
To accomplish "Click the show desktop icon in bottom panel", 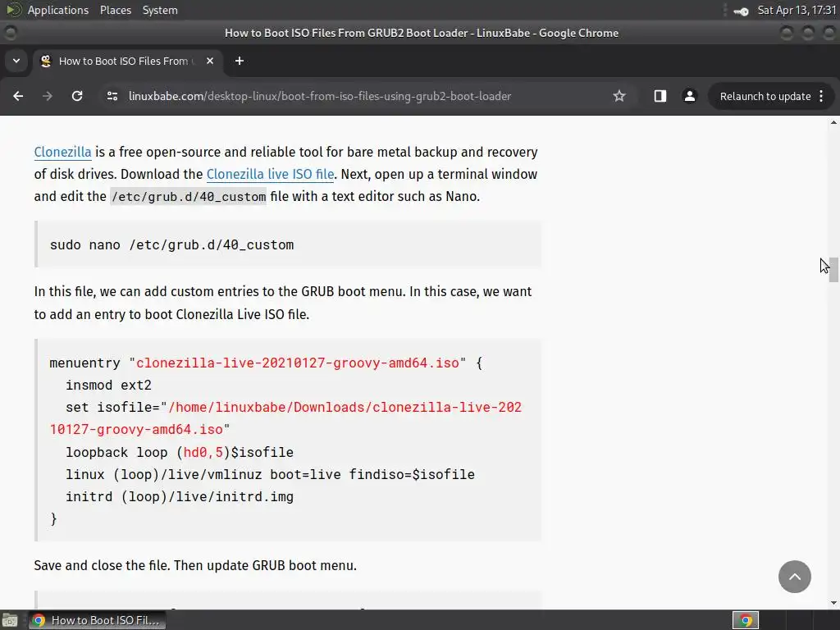I will 10,620.
